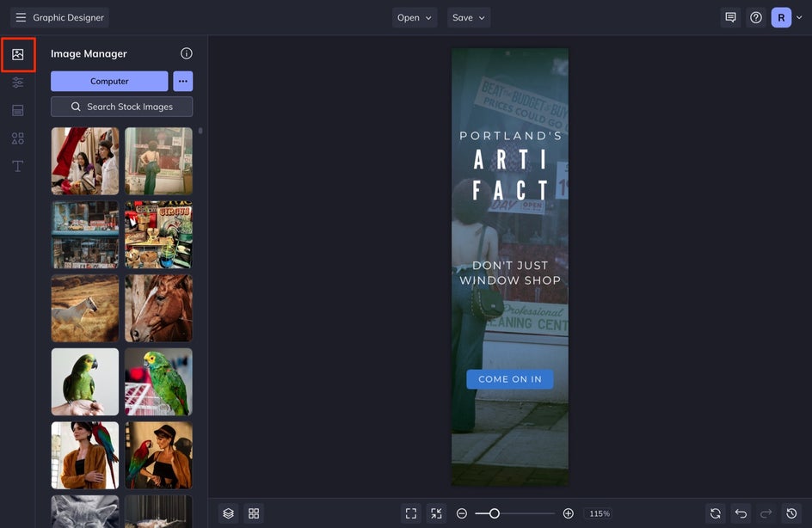812x528 pixels.
Task: Select the white horse in field thumbnail
Action: pyautogui.click(x=85, y=308)
